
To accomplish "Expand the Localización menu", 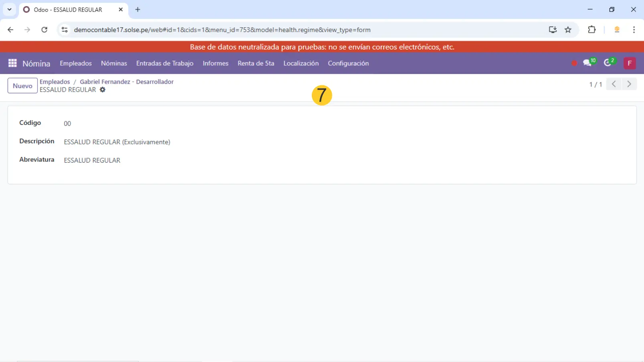I will 301,63.
